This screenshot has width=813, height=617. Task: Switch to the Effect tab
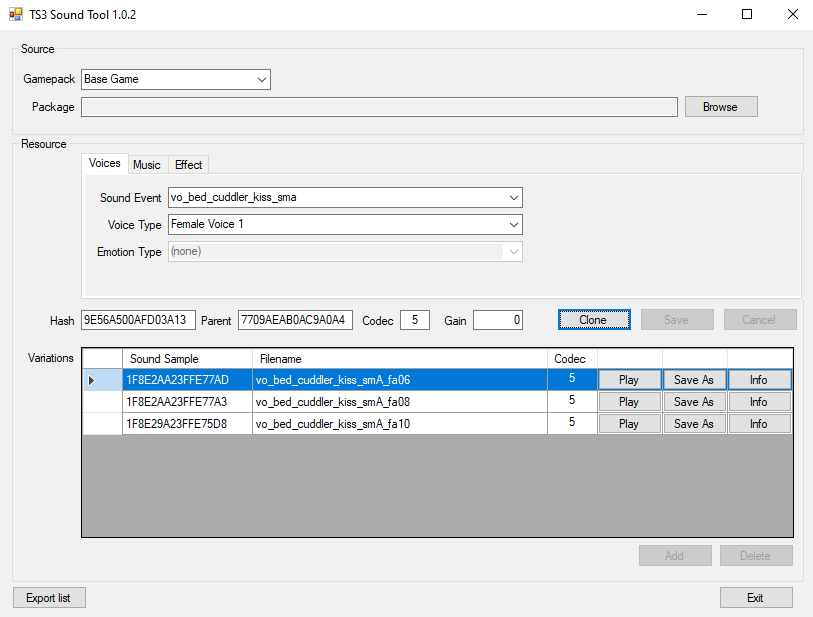tap(188, 165)
